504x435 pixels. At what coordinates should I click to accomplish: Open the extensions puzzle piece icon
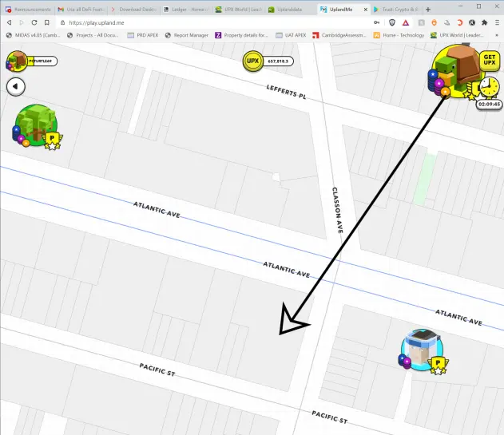tap(484, 22)
